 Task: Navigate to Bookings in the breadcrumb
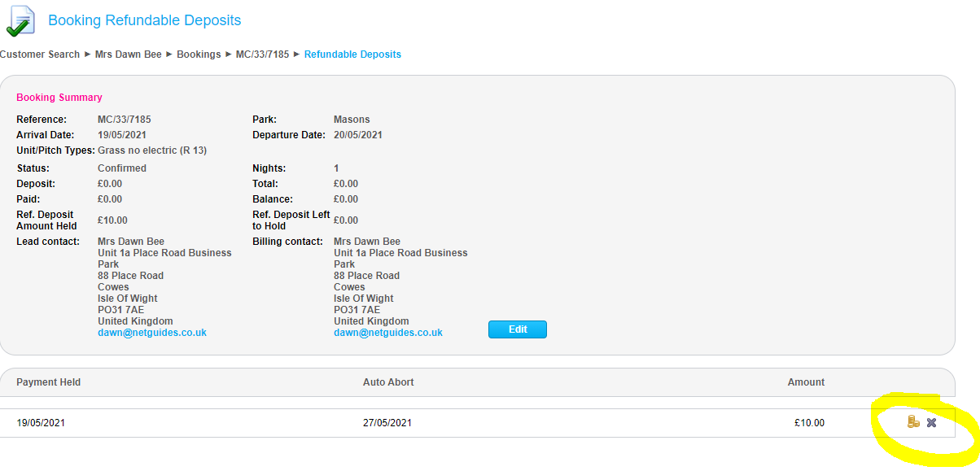coord(199,55)
